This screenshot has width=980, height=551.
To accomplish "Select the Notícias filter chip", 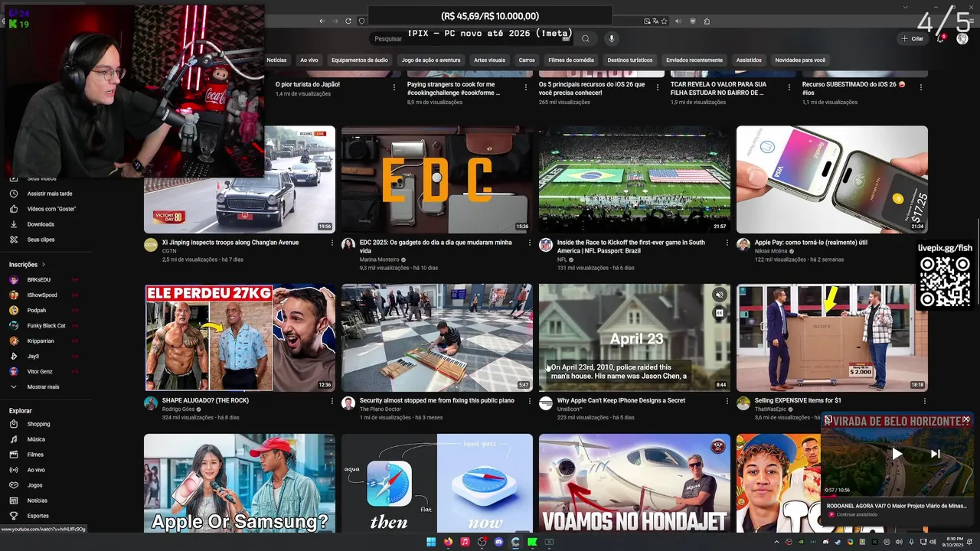I will 276,60.
